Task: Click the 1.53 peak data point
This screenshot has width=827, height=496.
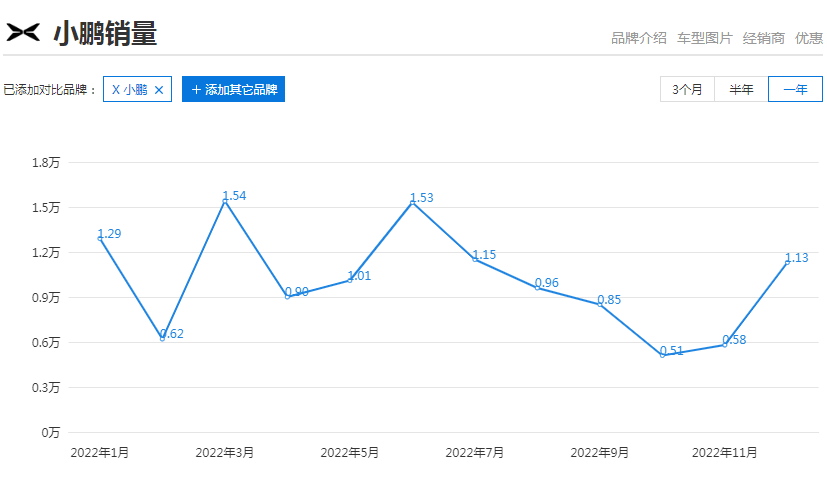Action: 412,203
